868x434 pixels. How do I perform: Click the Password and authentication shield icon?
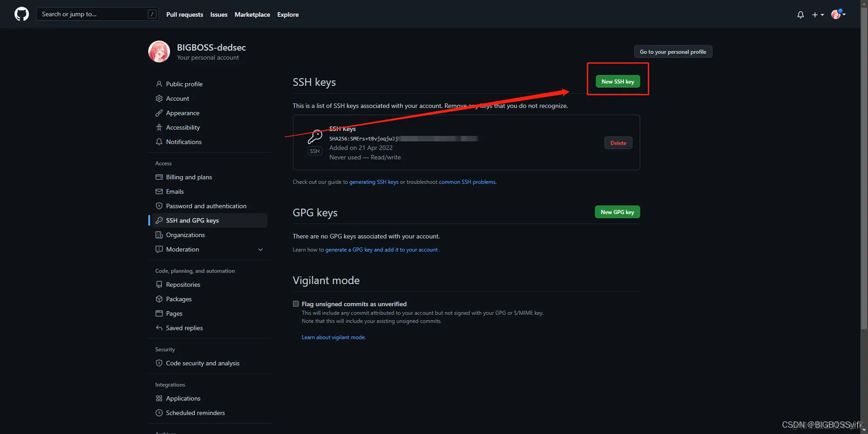(x=159, y=206)
